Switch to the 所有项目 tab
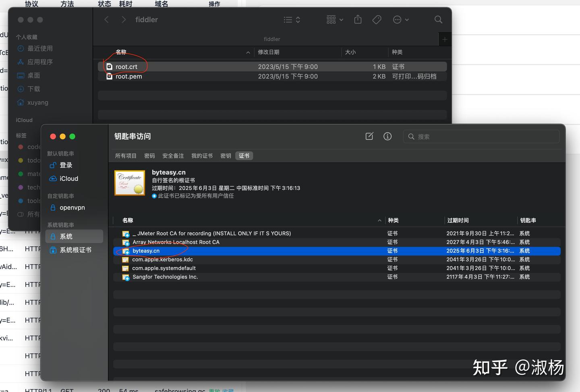580x392 pixels. (126, 156)
